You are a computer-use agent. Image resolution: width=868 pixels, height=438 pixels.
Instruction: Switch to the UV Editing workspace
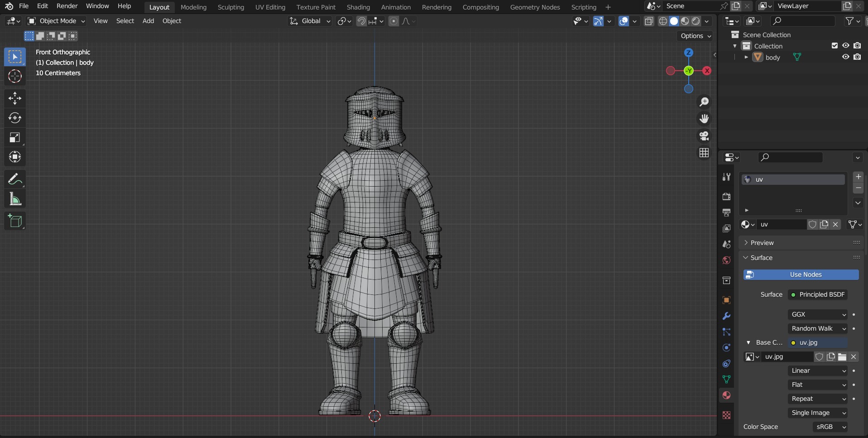[x=270, y=7]
